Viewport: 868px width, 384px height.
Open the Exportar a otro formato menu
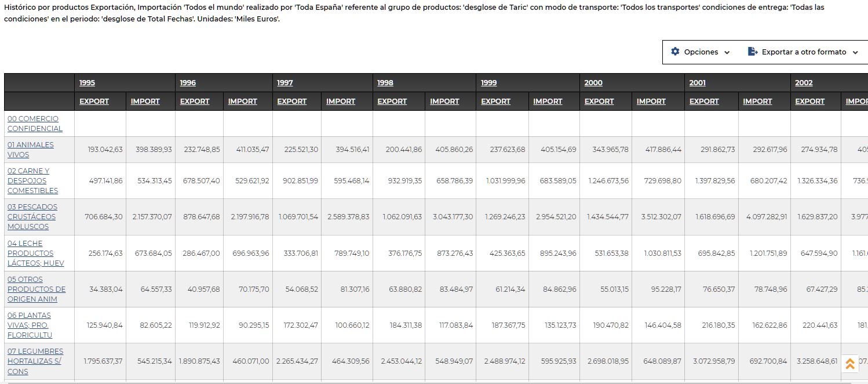click(804, 52)
